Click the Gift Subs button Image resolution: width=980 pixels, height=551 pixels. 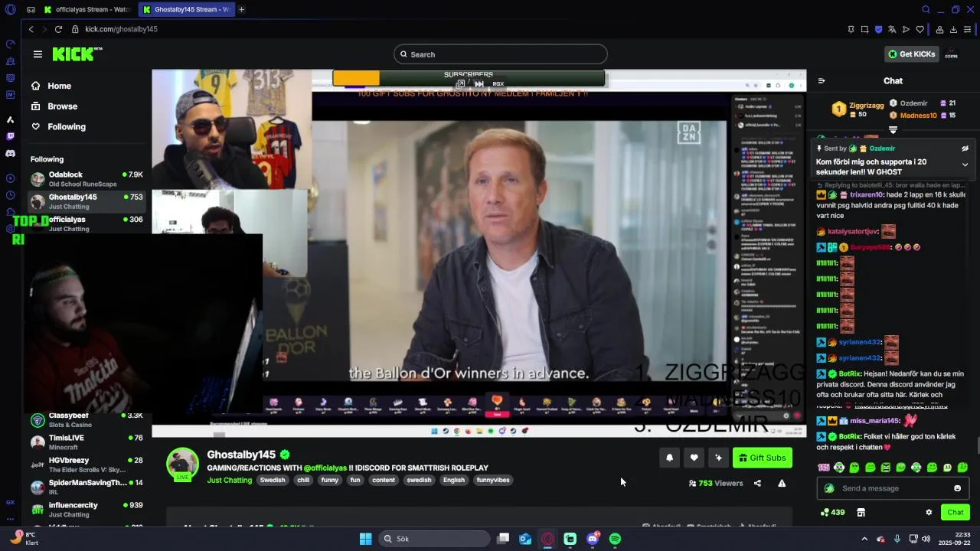tap(763, 458)
